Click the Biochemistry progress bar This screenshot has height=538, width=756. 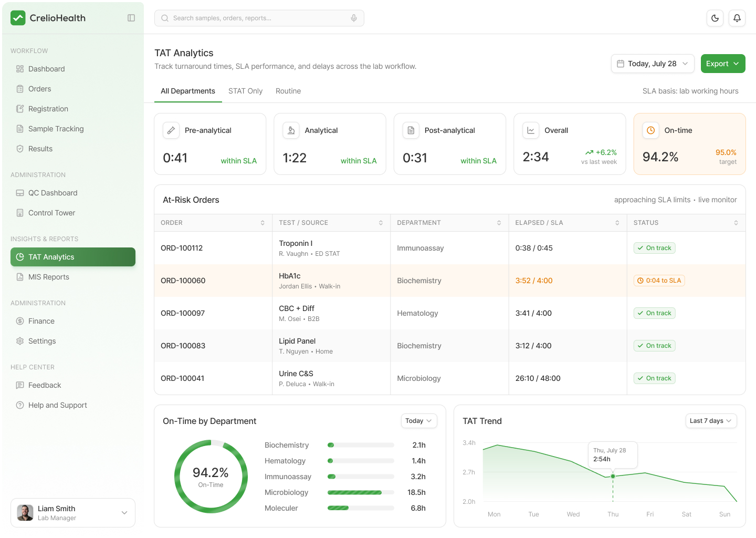point(361,445)
